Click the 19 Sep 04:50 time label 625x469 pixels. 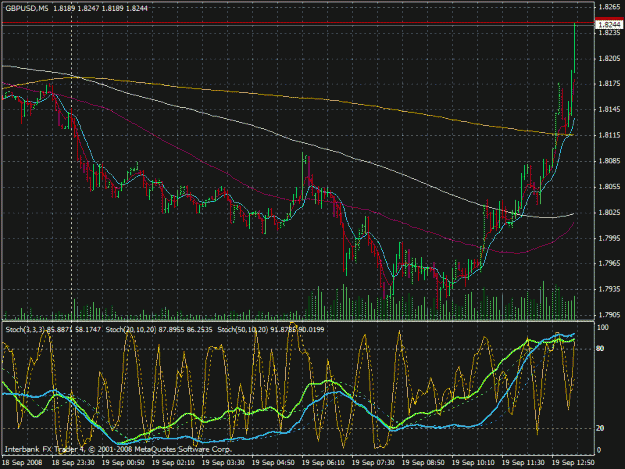point(273,463)
